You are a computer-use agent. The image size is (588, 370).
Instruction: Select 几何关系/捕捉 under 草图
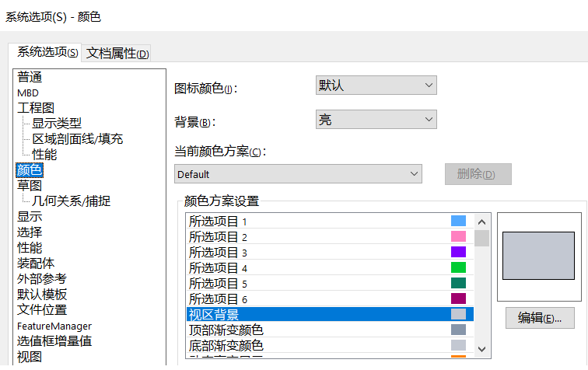pyautogui.click(x=71, y=201)
